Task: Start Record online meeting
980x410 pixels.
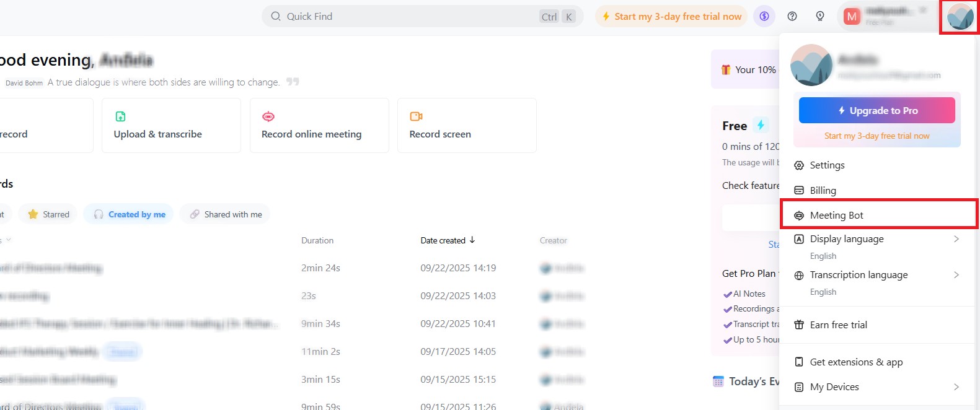Action: (x=319, y=125)
